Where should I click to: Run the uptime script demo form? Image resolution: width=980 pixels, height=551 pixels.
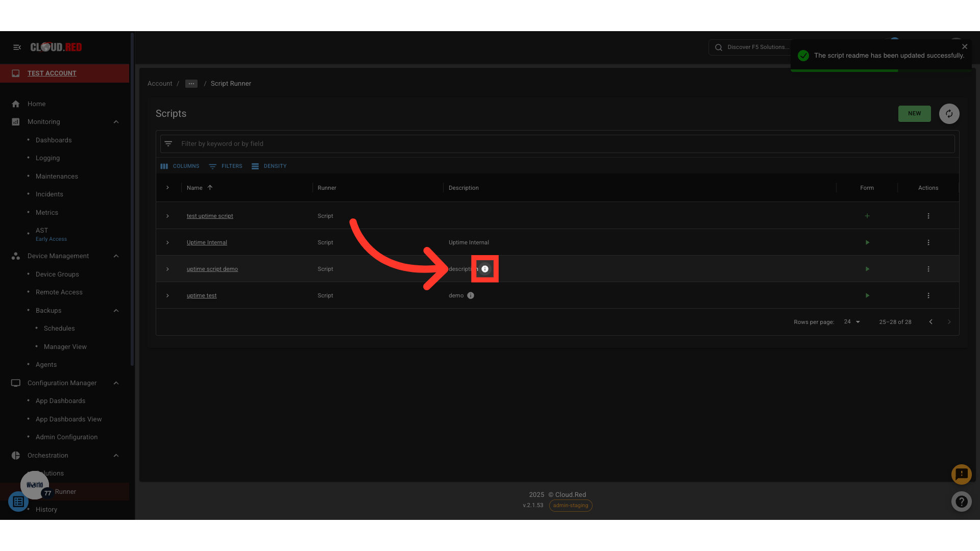(x=867, y=269)
